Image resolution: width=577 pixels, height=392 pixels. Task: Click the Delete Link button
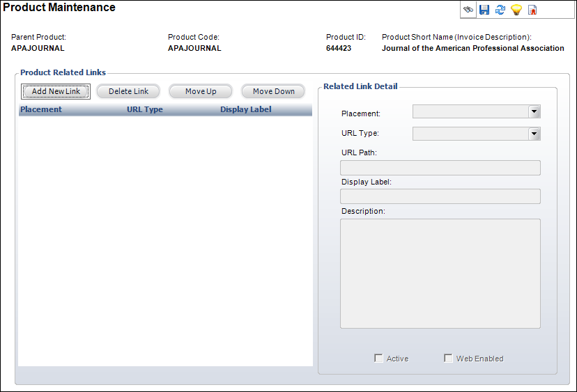pos(128,91)
